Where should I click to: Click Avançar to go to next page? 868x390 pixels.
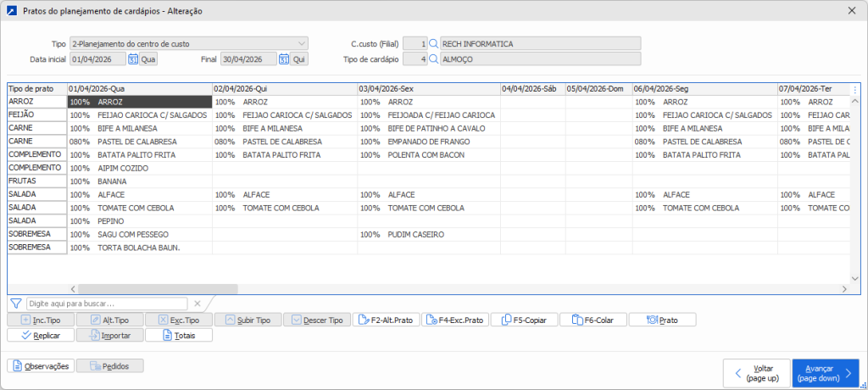pyautogui.click(x=825, y=372)
